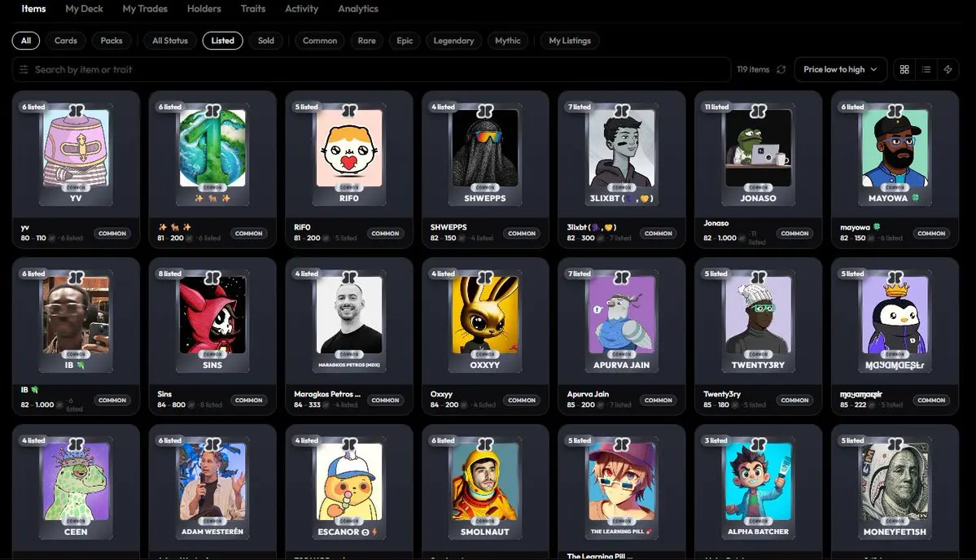Open the SMOLNAUT card thumbnail
976x560 pixels.
(485, 488)
